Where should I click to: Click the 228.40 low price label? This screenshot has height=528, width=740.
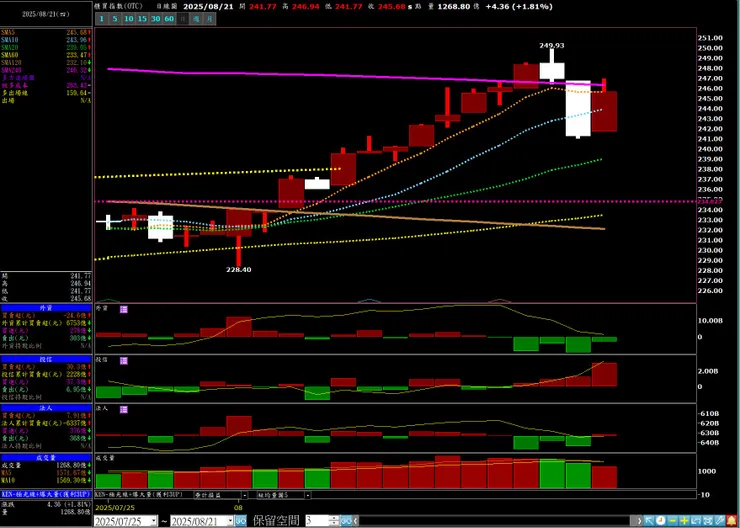pyautogui.click(x=239, y=269)
